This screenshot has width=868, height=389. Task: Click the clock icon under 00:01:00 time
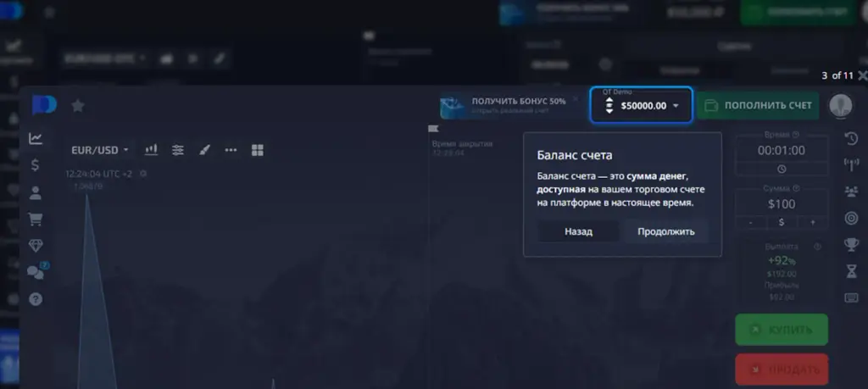click(x=782, y=169)
